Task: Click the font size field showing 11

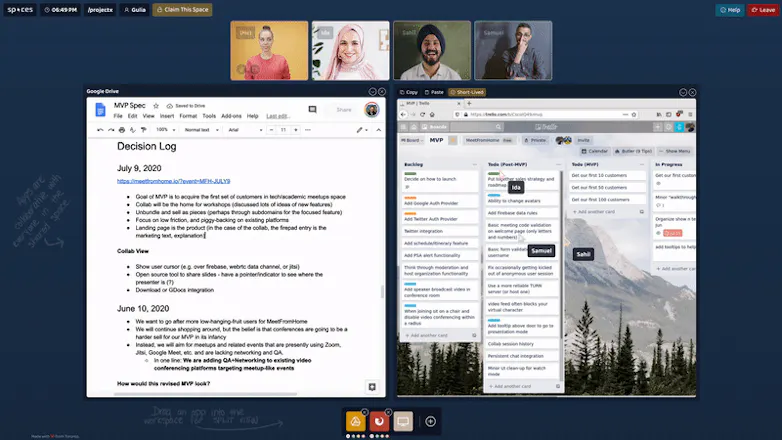Action: pos(283,130)
